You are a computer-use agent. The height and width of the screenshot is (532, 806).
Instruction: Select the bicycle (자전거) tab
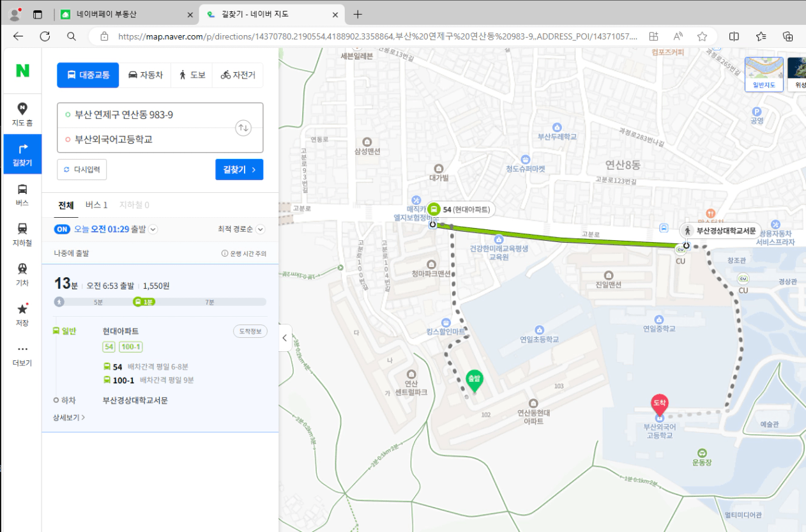(238, 75)
